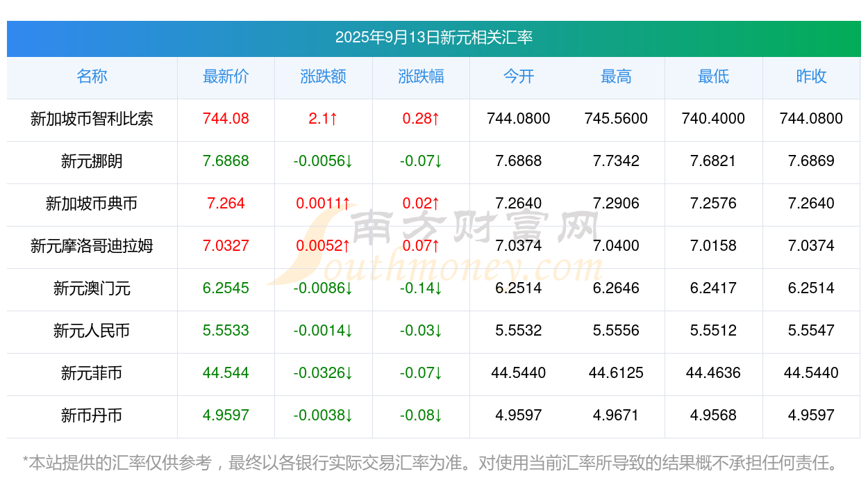
Task: Select change percent 0.28↑
Action: click(421, 119)
